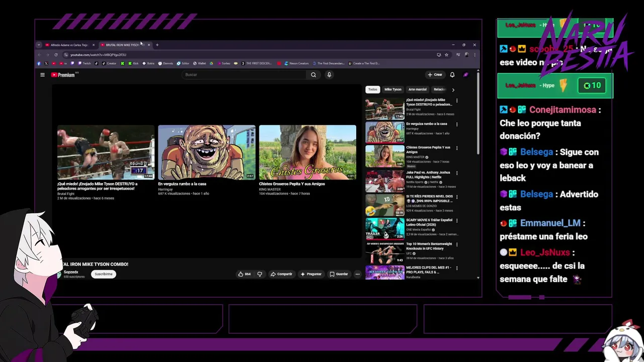644x362 pixels.
Task: Bookmark this page with the star icon
Action: pos(446,54)
